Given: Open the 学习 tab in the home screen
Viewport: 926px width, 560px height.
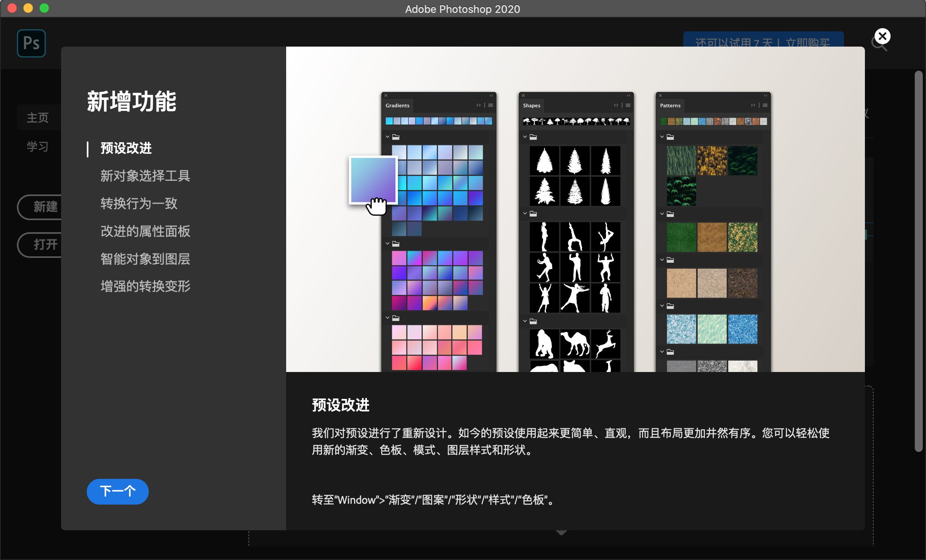Looking at the screenshot, I should 37,146.
